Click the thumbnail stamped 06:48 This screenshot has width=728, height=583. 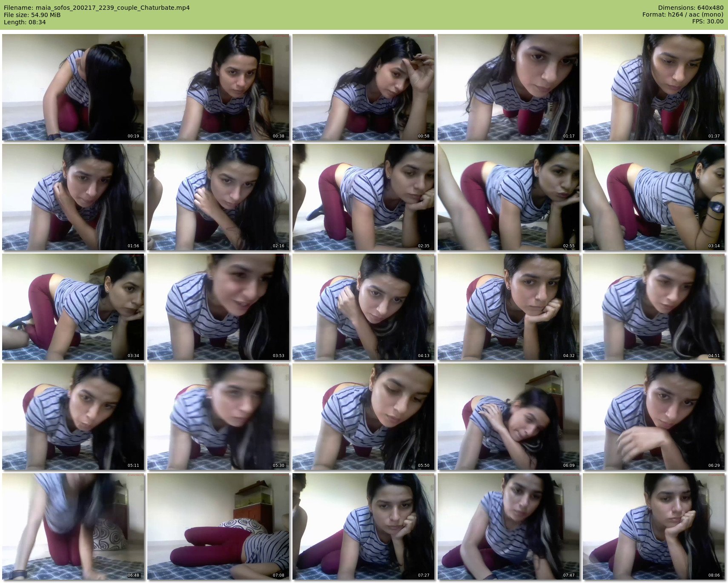pyautogui.click(x=73, y=526)
